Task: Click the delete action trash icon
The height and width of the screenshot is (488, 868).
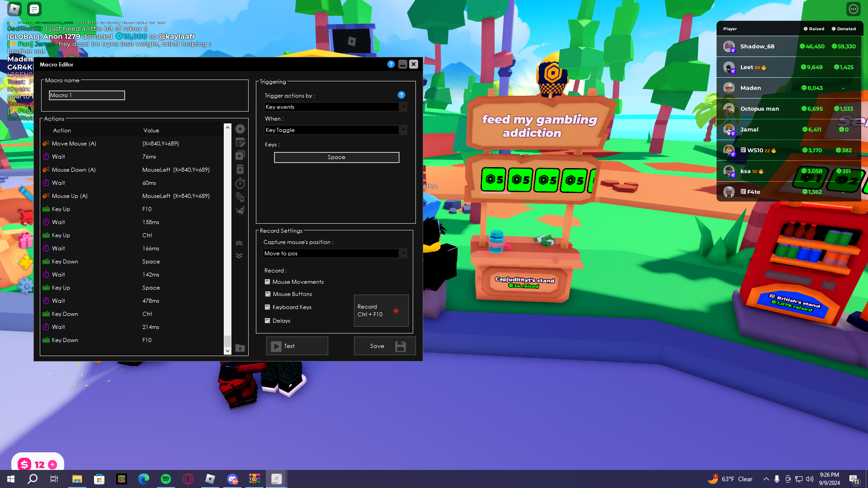Action: pos(240,169)
